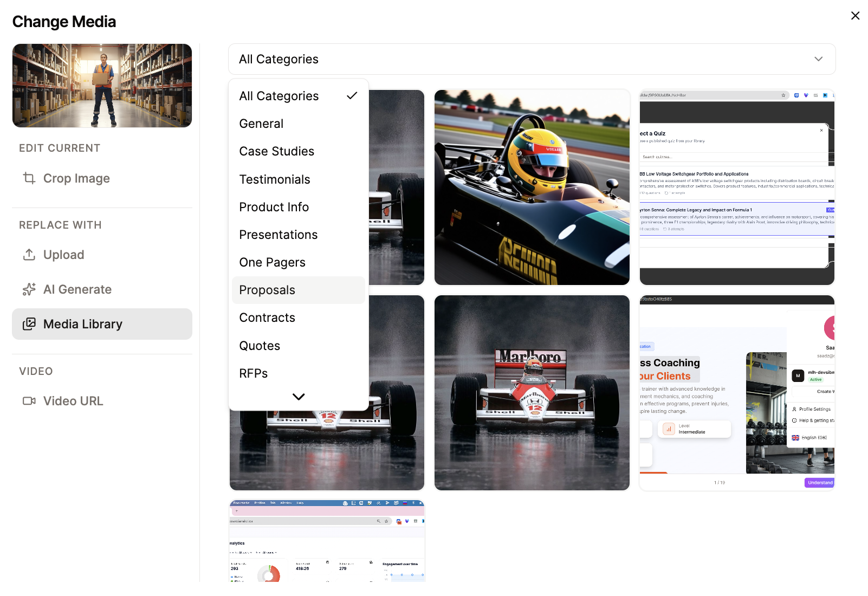
Task: Open the All Categories combo box
Action: [532, 59]
